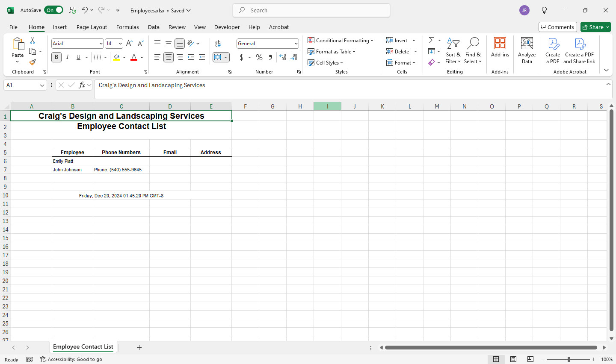Switch to Page Break Preview in status bar
Screen dimensions: 616x364
530,359
